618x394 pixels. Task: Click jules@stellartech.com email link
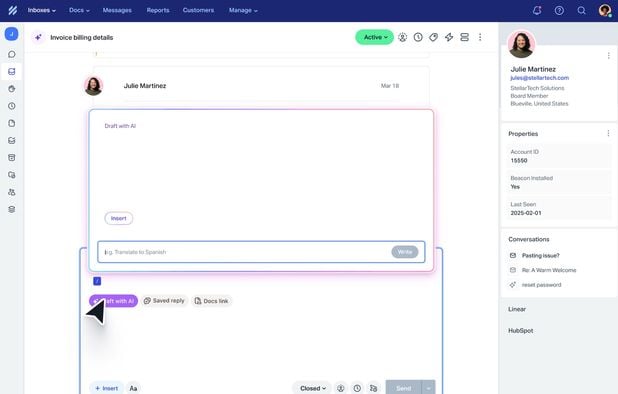pos(539,78)
